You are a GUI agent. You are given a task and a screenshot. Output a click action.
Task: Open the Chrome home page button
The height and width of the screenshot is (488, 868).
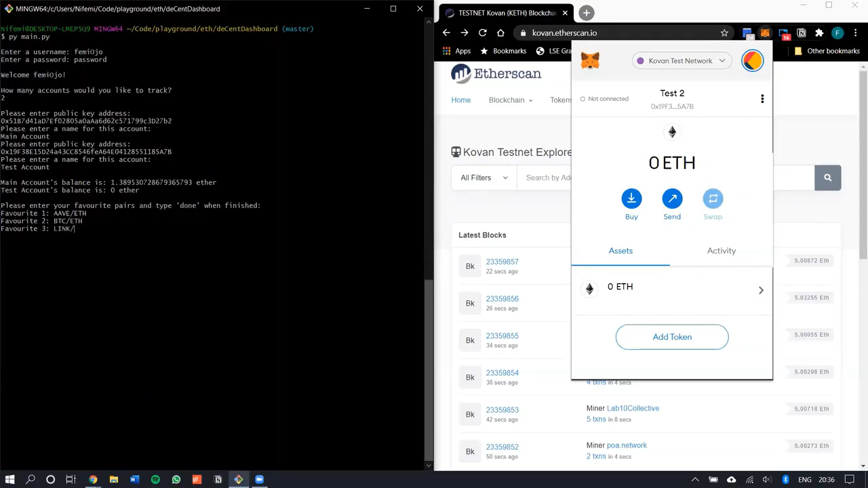pos(500,33)
